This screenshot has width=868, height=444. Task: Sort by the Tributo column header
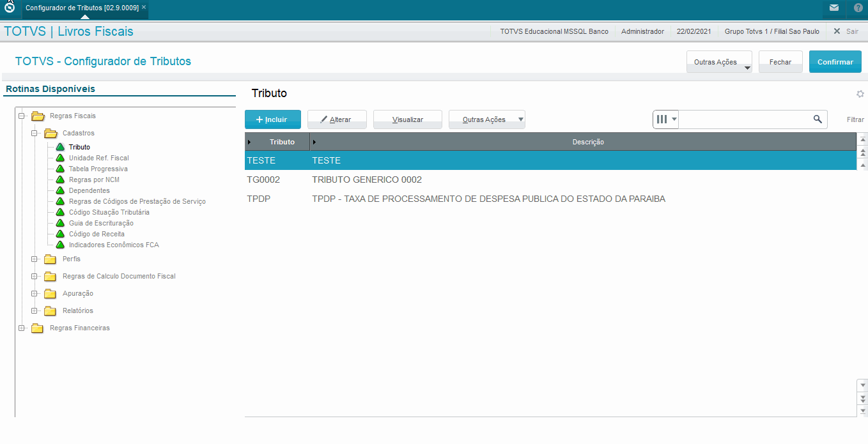[277, 142]
